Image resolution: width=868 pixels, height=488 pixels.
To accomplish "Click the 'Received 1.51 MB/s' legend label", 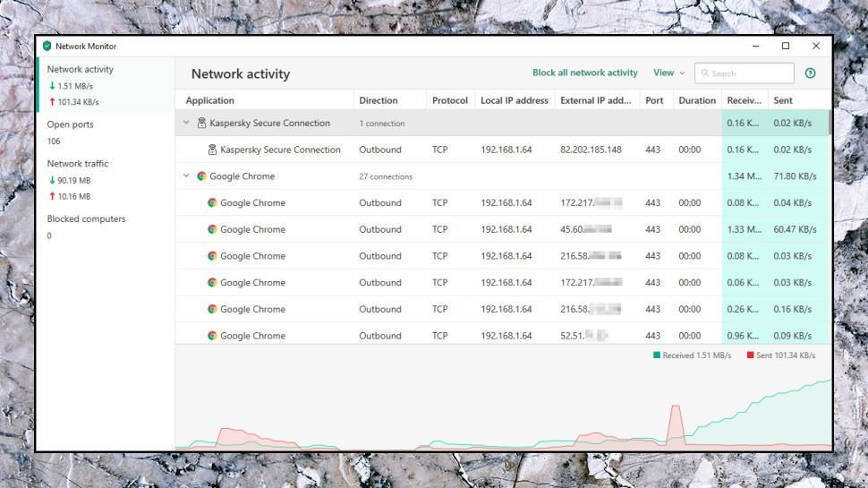I will click(x=696, y=355).
